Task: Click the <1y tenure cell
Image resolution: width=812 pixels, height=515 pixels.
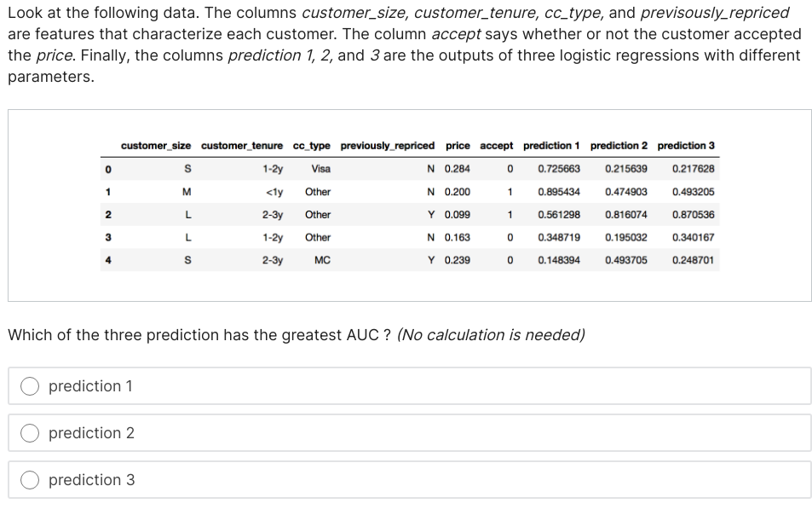Action: click(x=274, y=192)
